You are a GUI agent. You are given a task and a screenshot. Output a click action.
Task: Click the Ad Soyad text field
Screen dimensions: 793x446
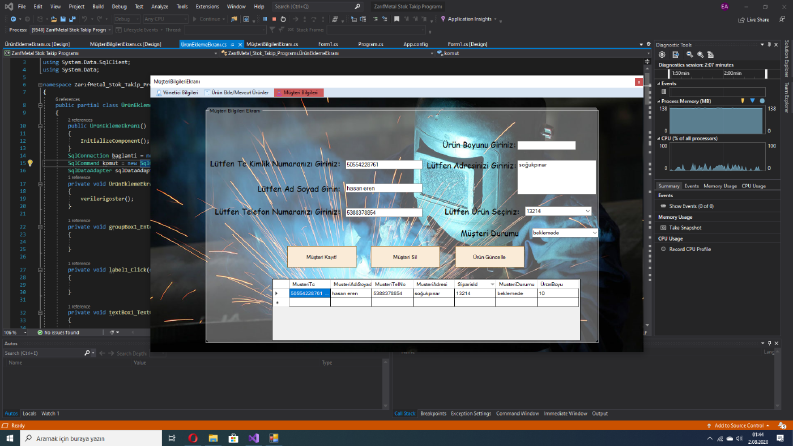(x=383, y=188)
